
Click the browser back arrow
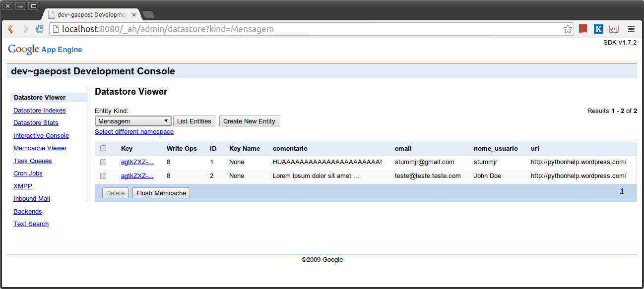tap(11, 29)
